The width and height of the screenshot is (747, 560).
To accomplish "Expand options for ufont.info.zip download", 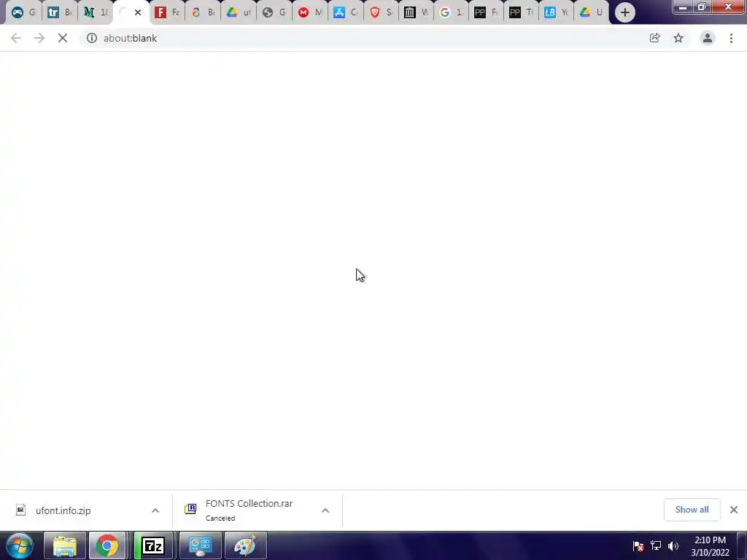I will [155, 510].
